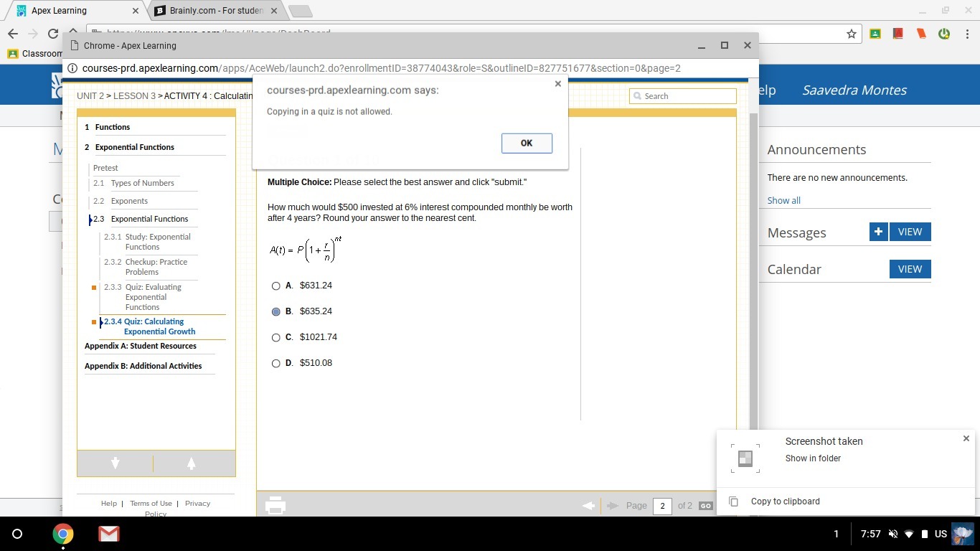The height and width of the screenshot is (551, 980).
Task: Open Appendix A: Student Resources
Action: tap(141, 346)
